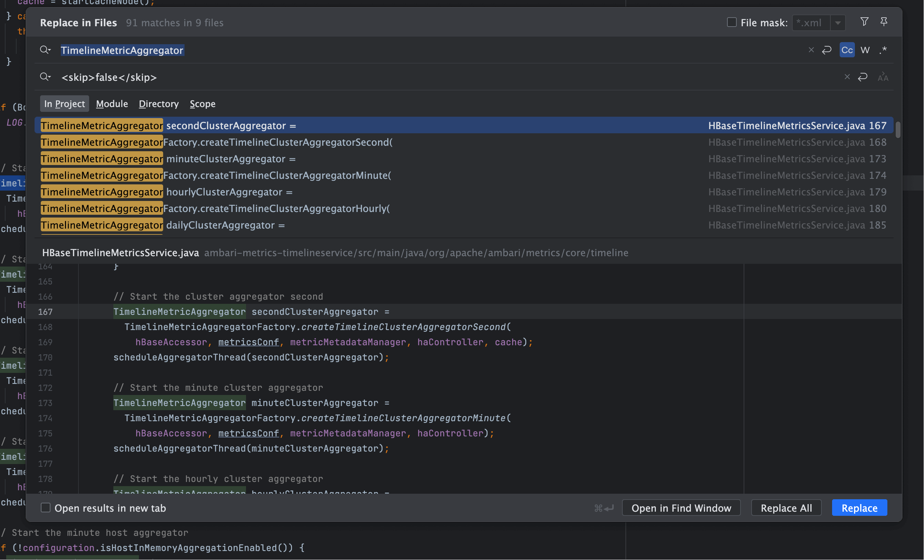Select result dailyClusterAggregator line 185
The image size is (924, 560).
(464, 225)
